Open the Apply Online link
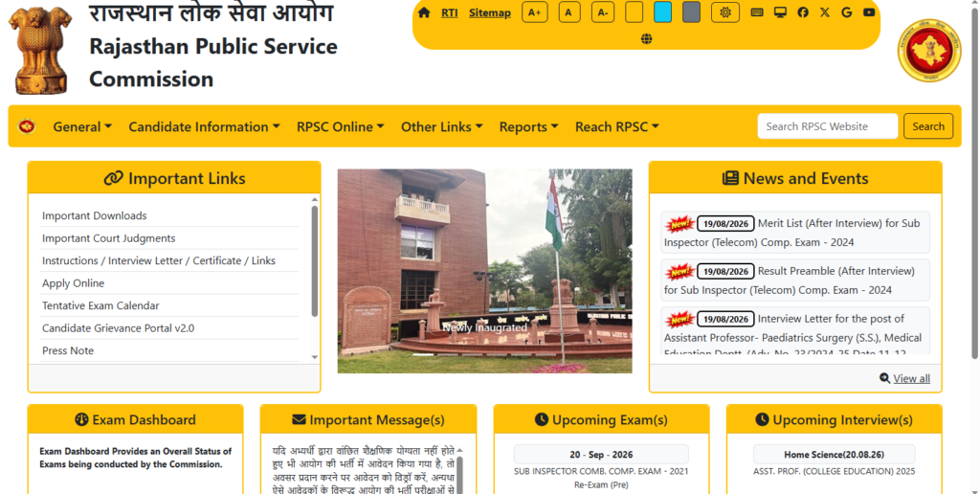The height and width of the screenshot is (494, 980). pyautogui.click(x=73, y=283)
